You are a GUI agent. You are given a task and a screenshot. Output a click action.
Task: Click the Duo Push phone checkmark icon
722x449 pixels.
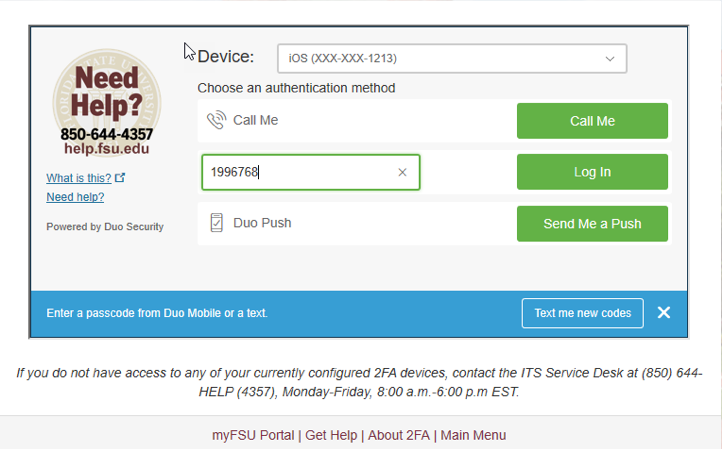coord(216,223)
